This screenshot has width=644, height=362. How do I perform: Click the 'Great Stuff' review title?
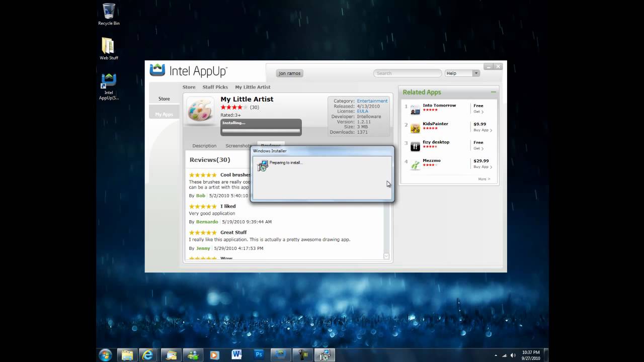[233, 232]
